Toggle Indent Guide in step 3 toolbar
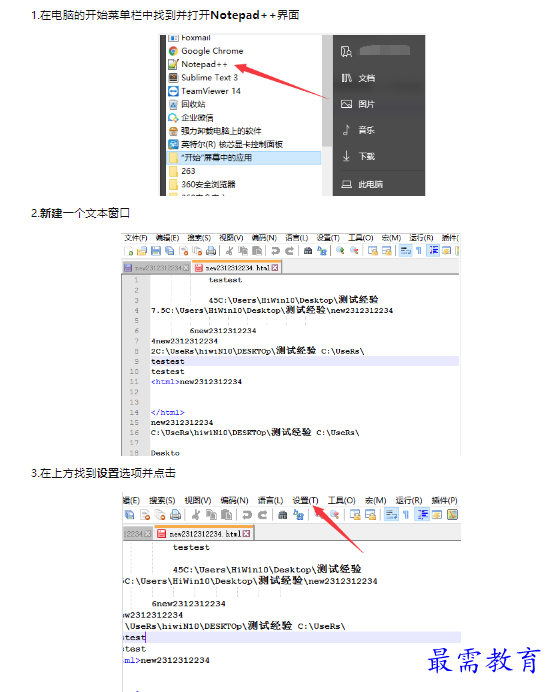This screenshot has height=692, width=549. (422, 515)
